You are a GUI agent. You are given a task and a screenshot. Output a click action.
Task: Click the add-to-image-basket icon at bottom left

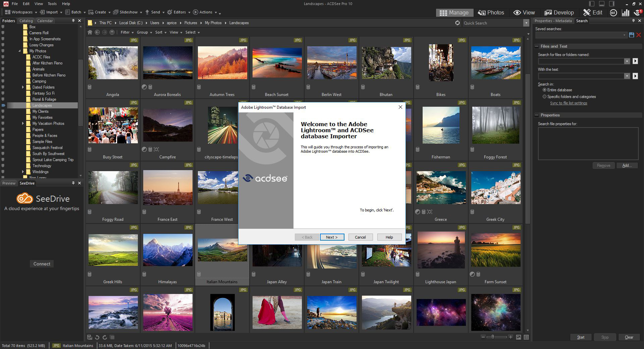click(x=90, y=337)
